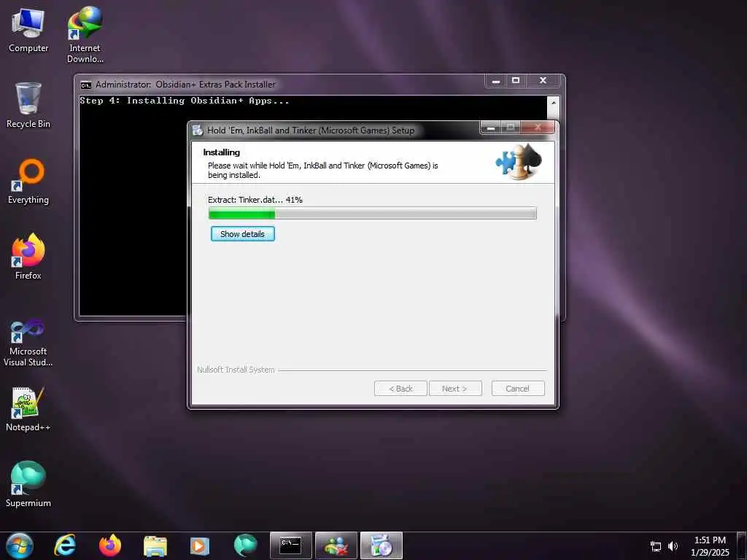
Task: Click the 'Extract: Tinker.dat... 41%' status text
Action: [x=255, y=200]
